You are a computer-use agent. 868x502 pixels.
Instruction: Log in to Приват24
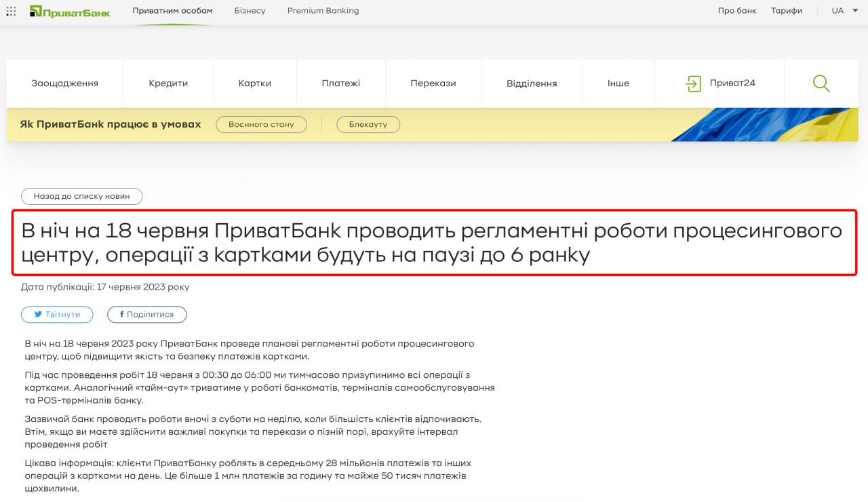(x=720, y=83)
